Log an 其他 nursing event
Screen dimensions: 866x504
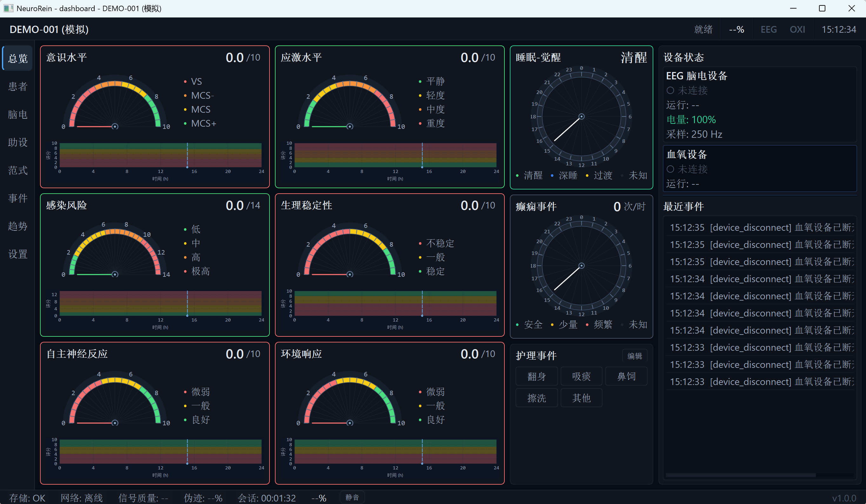click(x=581, y=398)
